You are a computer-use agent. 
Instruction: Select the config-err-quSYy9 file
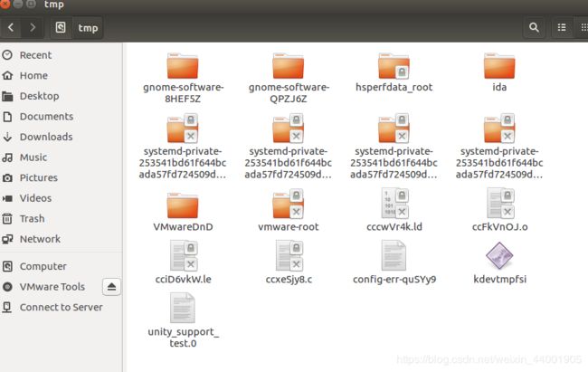(394, 262)
